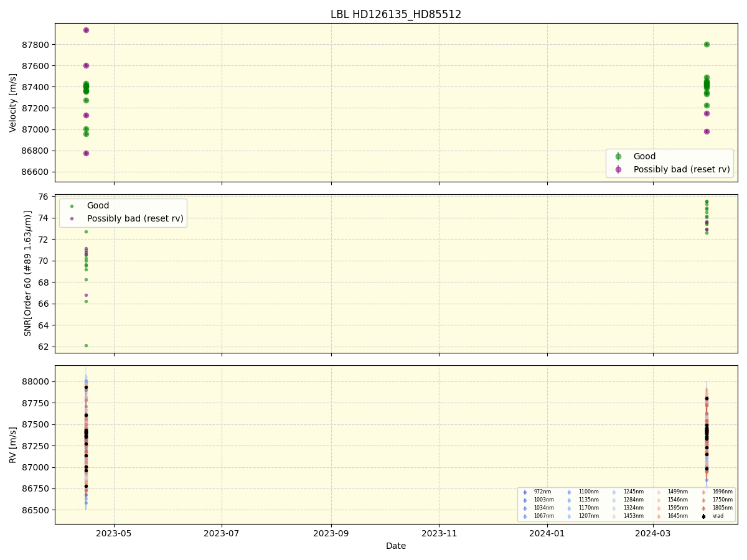Click the 1645nm legend marker
747x560 pixels.
659,516
